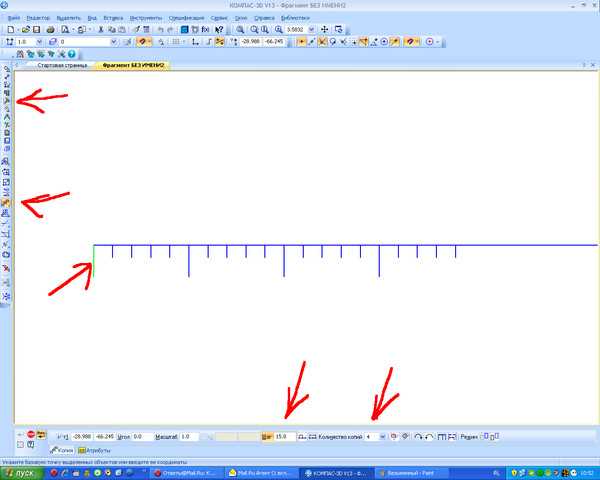Open the Атрибуты tab in property panel
The height and width of the screenshot is (480, 600).
coord(95,451)
